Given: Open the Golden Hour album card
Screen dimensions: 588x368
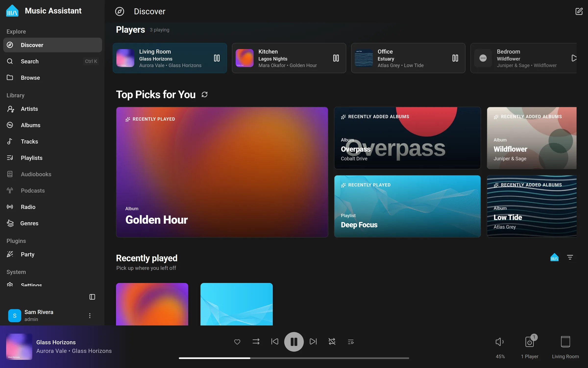Looking at the screenshot, I should 222,172.
